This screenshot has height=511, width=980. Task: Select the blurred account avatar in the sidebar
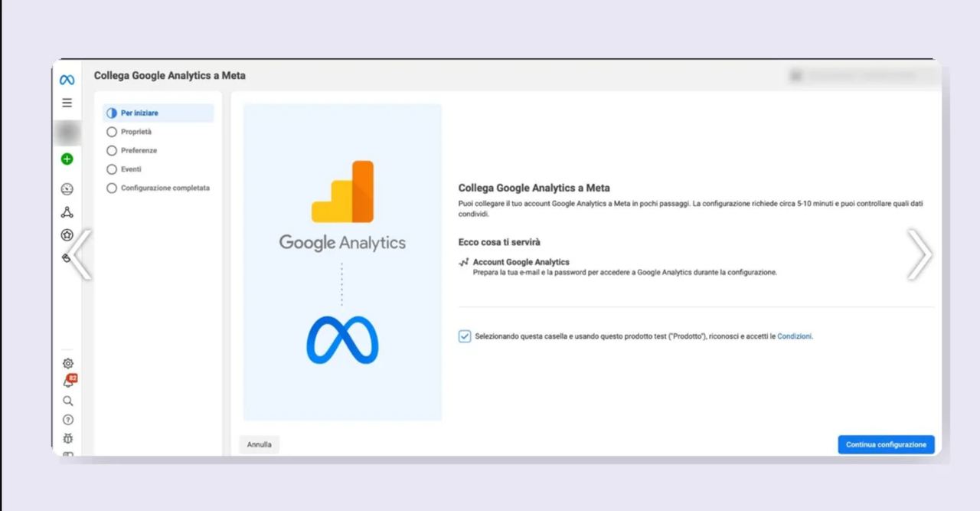pos(67,132)
